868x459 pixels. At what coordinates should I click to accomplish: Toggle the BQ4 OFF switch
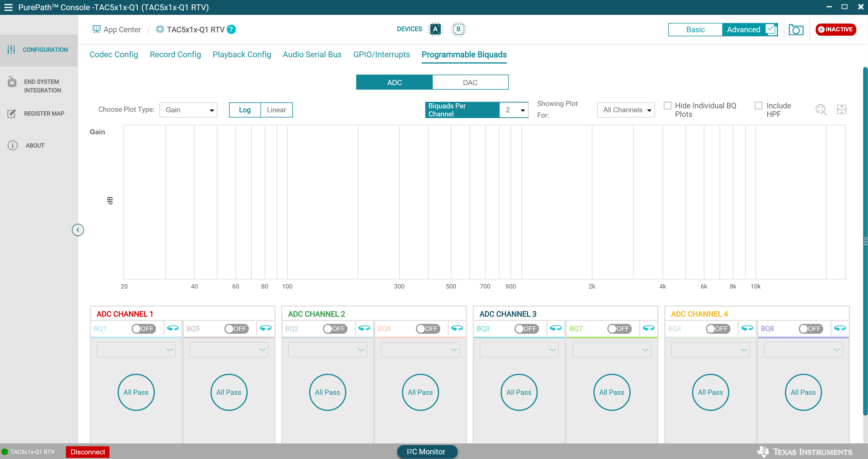(718, 329)
